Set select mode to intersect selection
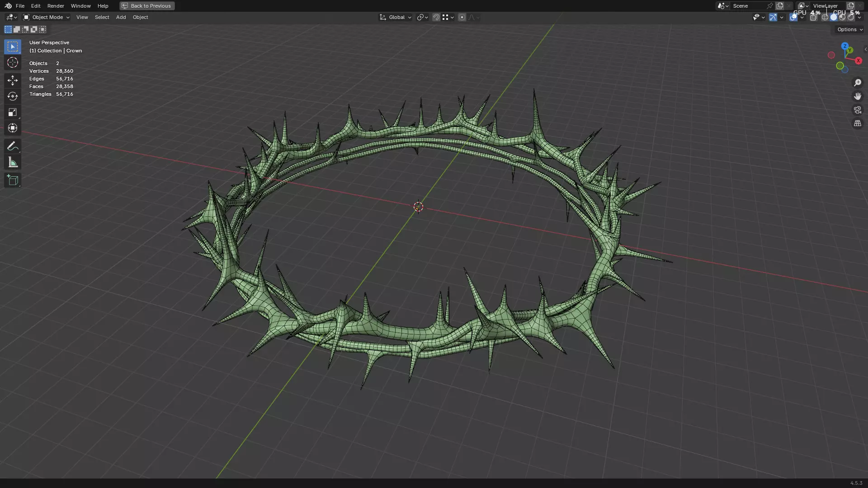 (x=42, y=29)
